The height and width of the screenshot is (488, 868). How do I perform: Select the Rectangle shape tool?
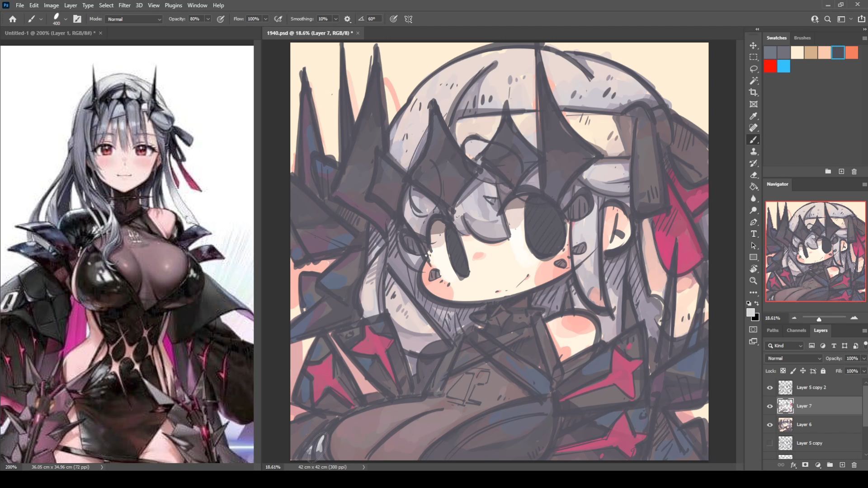(753, 258)
